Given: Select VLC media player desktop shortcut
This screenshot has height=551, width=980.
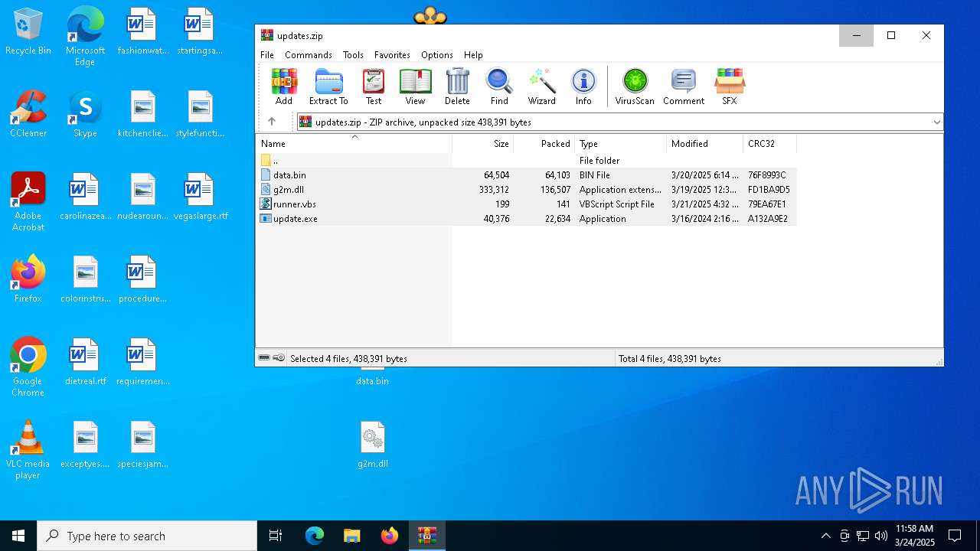Looking at the screenshot, I should [28, 450].
